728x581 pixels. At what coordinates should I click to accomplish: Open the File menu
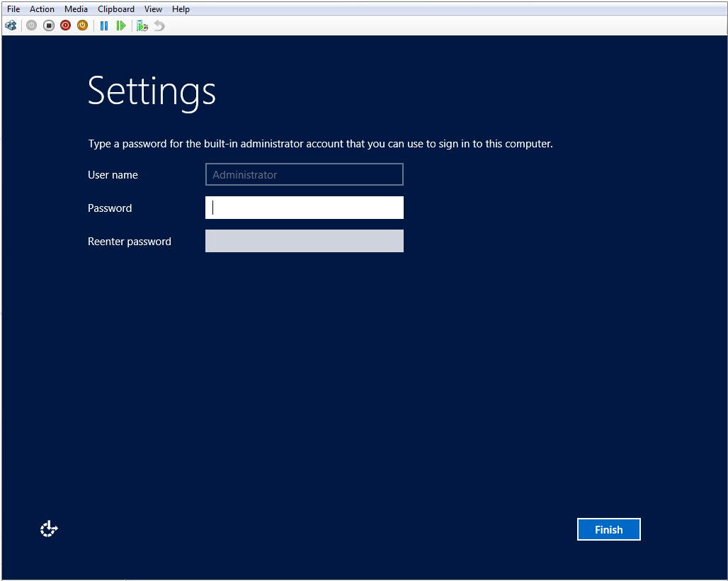13,9
